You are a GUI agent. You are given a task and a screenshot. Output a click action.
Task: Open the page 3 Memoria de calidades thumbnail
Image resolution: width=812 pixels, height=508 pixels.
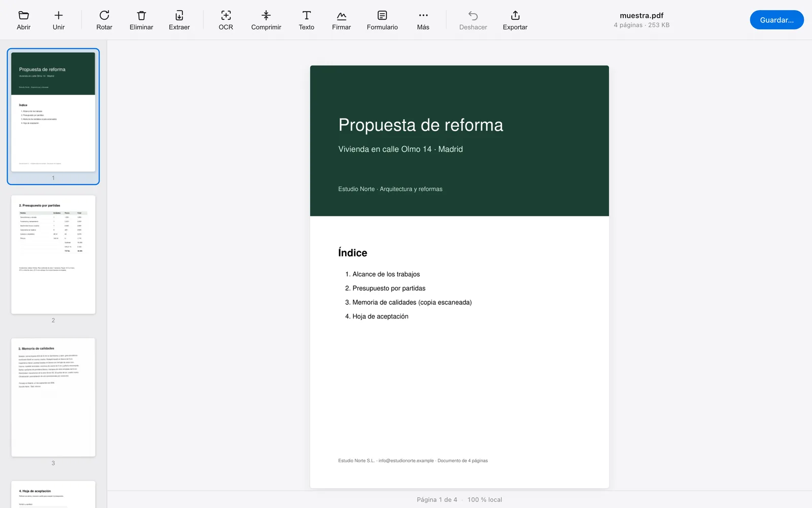[x=53, y=397]
